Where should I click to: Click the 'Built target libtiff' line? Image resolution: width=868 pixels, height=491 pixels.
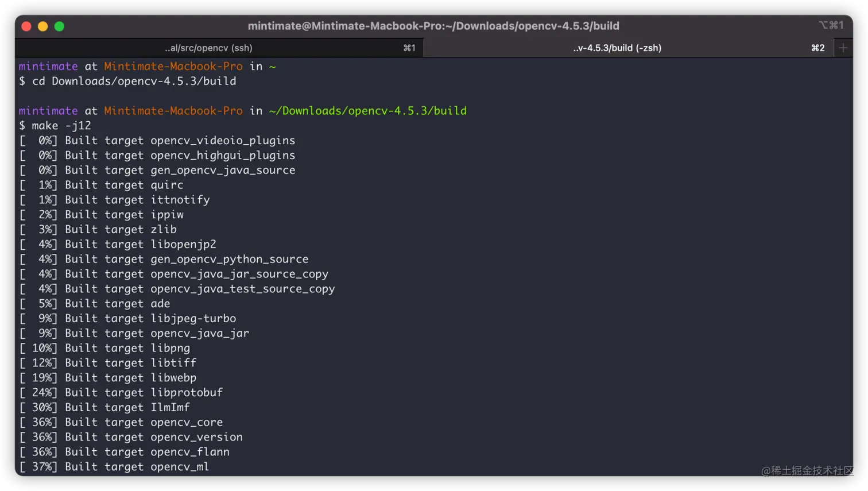click(108, 363)
